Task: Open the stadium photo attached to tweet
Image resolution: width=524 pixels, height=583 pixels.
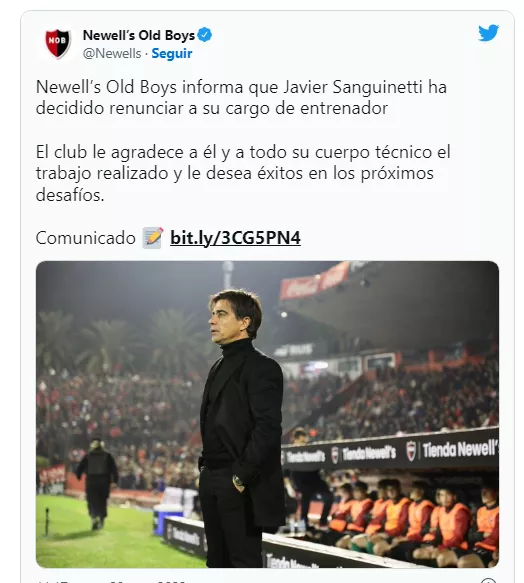Action: [267, 414]
